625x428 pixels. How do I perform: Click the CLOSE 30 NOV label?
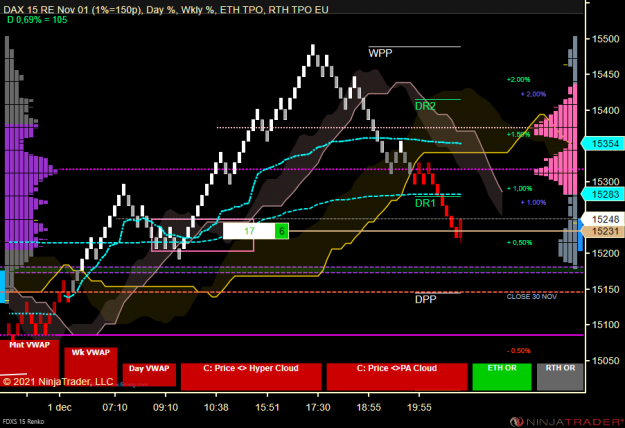[x=532, y=296]
